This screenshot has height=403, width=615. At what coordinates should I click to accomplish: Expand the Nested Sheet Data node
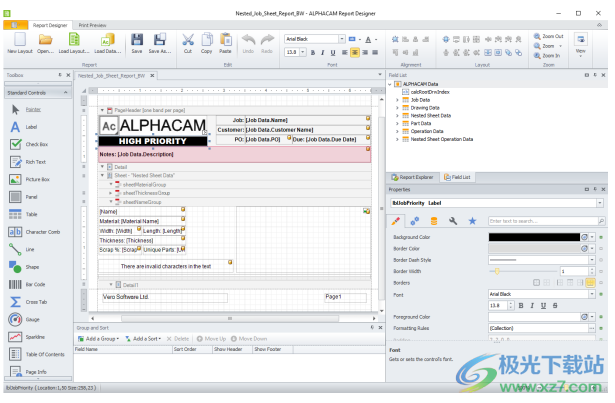pos(397,116)
